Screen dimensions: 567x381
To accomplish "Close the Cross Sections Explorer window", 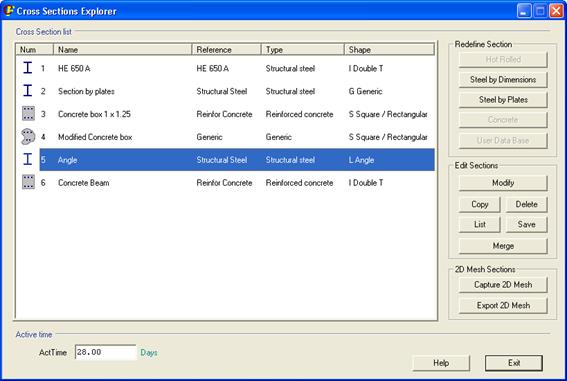I will [556, 11].
